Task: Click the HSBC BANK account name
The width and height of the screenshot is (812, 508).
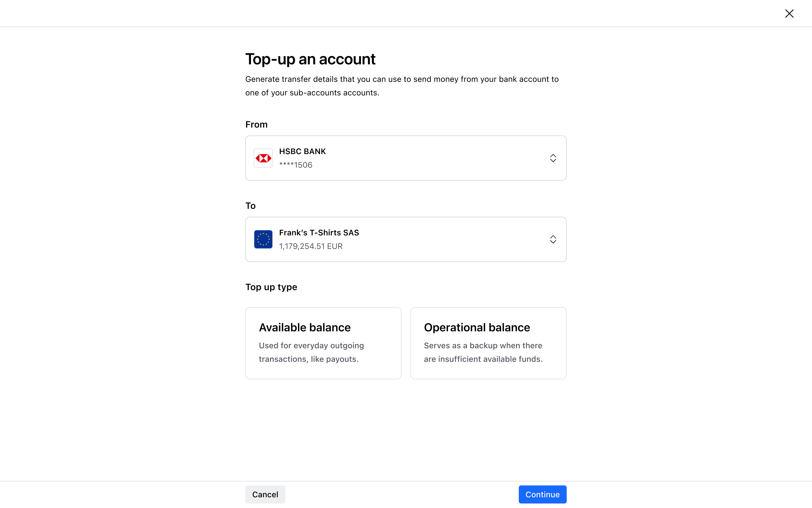Action: pos(302,152)
